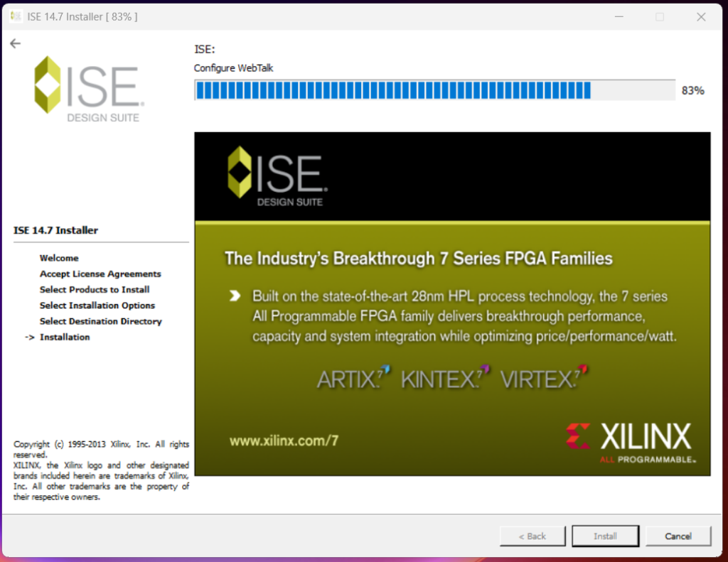
Task: Select the Select Products to Install step
Action: pos(95,290)
